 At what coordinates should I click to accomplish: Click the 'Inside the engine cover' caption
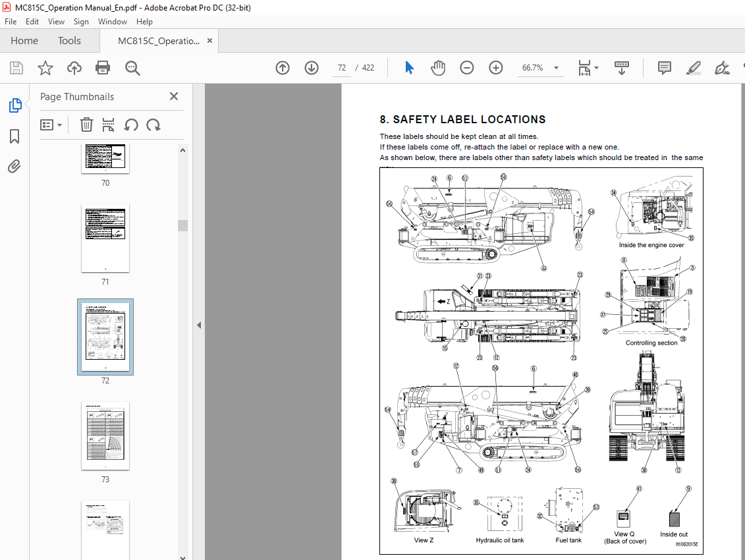[x=651, y=245]
